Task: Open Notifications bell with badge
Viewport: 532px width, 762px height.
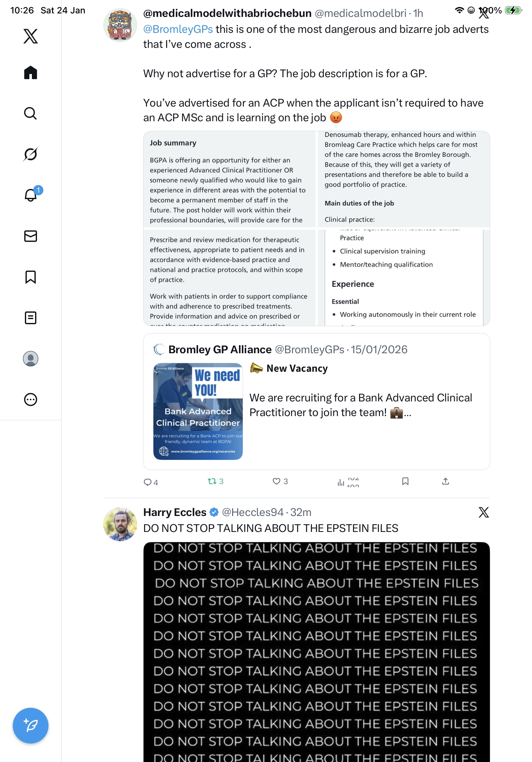Action: [x=31, y=195]
